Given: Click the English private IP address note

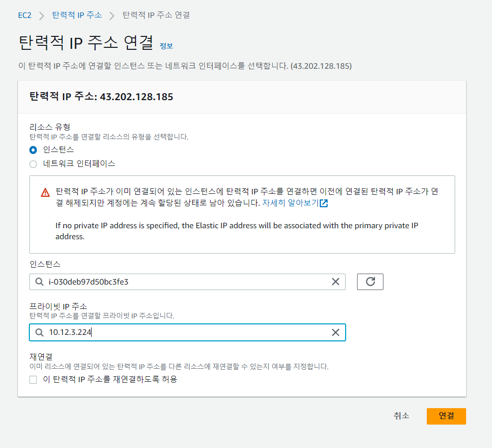Looking at the screenshot, I should click(237, 231).
